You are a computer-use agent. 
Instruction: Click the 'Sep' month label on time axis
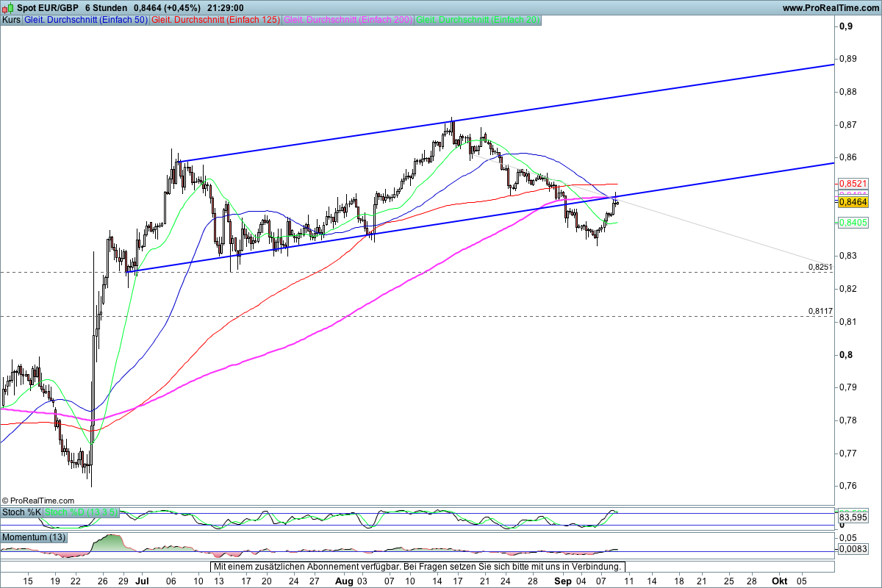click(x=563, y=581)
